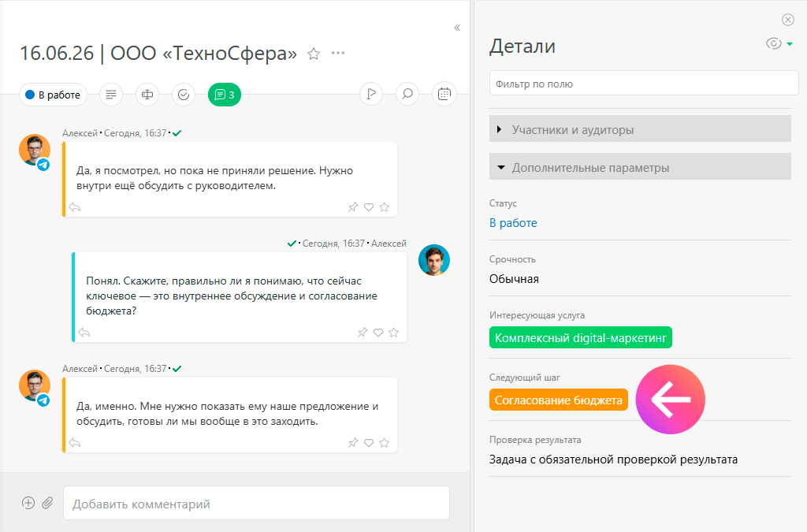Open the comments tab showing 3

[x=225, y=95]
